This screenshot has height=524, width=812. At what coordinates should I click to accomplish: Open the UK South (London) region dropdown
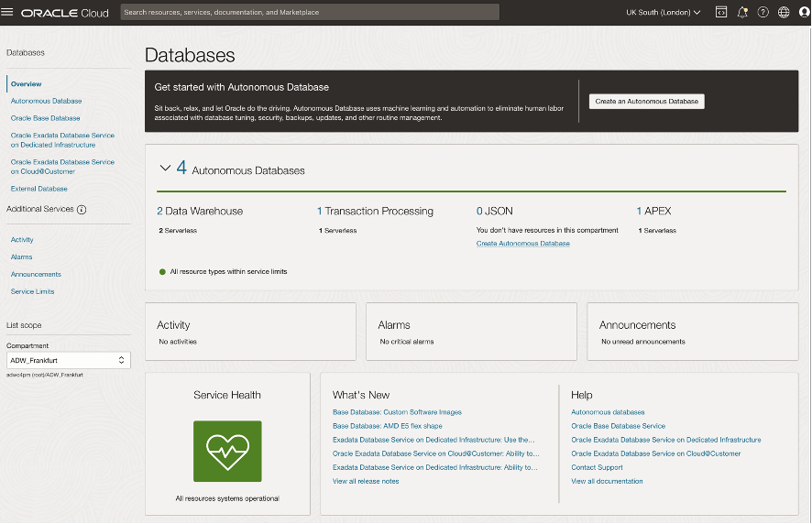coord(663,13)
